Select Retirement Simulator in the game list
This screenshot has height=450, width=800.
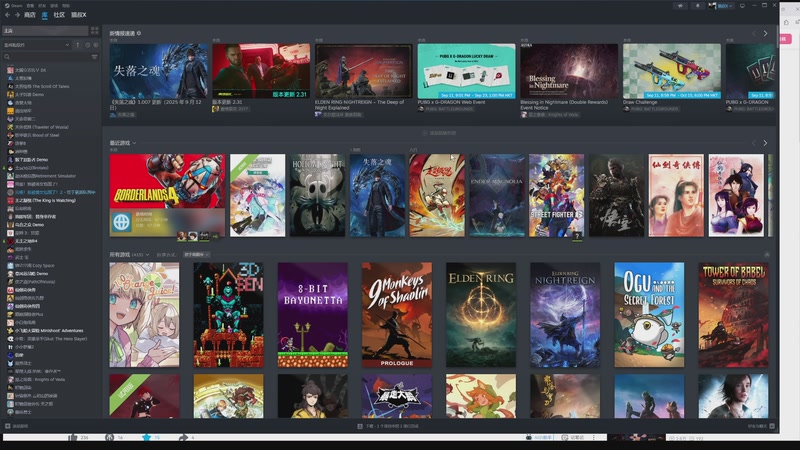click(x=45, y=176)
